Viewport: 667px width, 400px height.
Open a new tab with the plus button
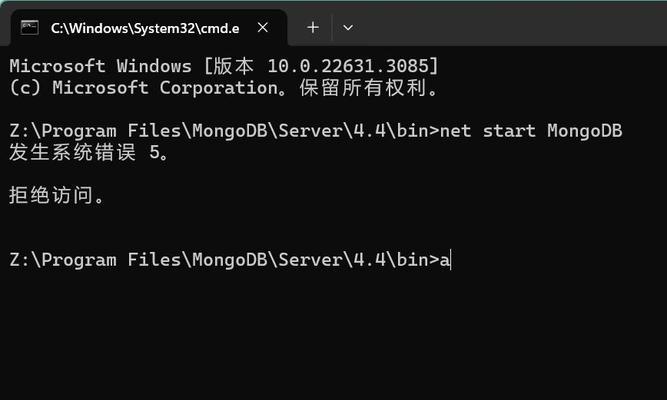pyautogui.click(x=313, y=28)
